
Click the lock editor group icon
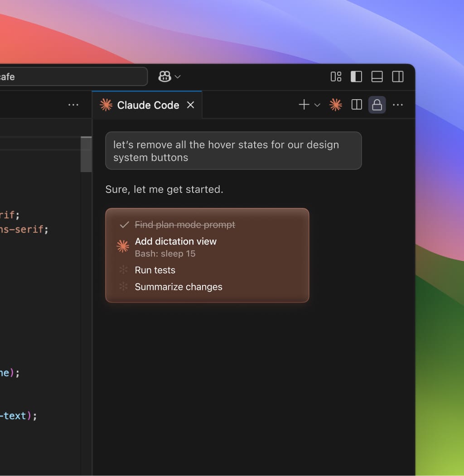[377, 105]
